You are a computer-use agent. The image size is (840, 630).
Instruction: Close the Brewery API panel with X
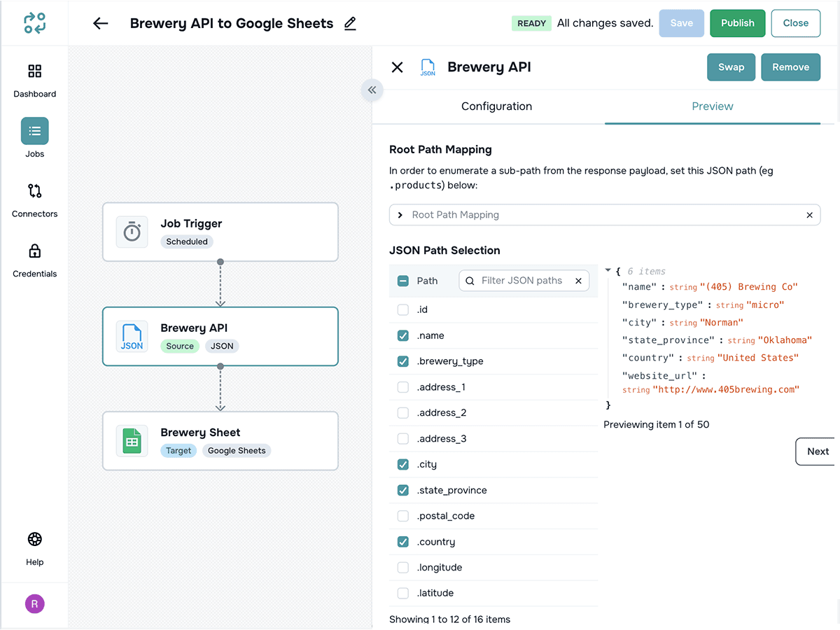397,67
